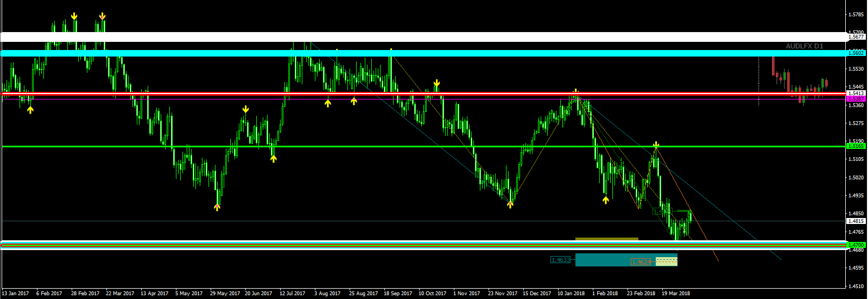868x299 pixels.
Task: Select yellow down arrow at March 2018 peak
Action: pos(656,145)
